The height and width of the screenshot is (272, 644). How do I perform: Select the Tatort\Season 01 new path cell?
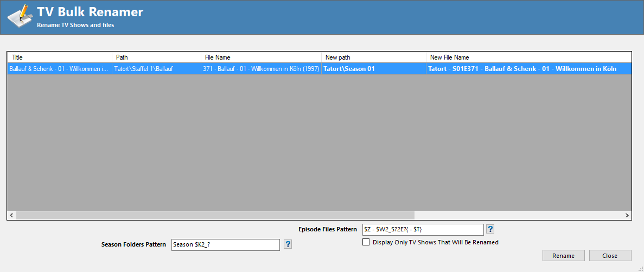pyautogui.click(x=374, y=68)
